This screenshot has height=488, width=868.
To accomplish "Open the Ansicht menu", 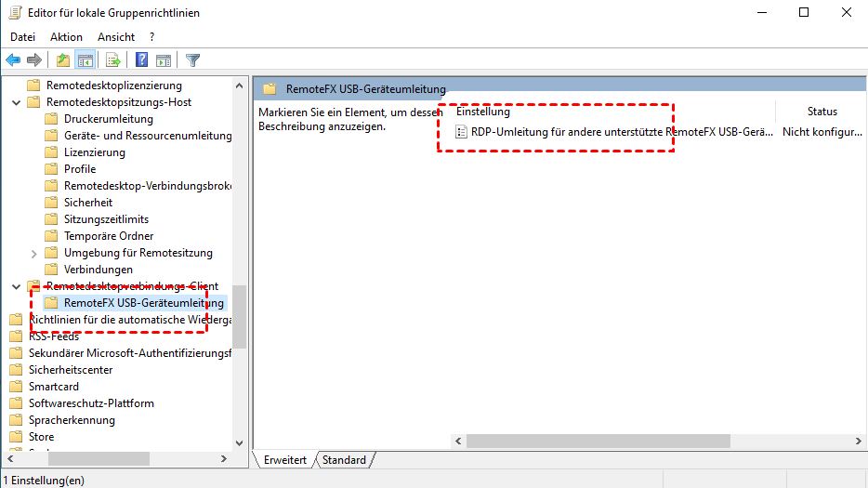I will 116,37.
